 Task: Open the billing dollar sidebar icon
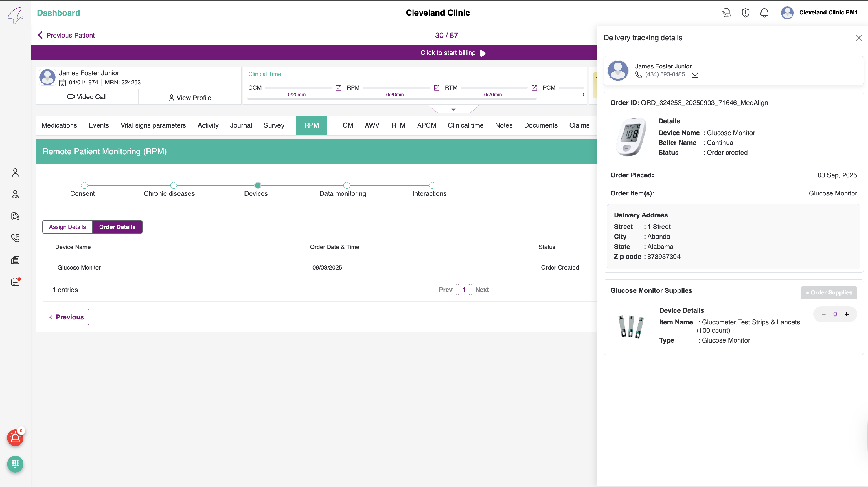[15, 216]
